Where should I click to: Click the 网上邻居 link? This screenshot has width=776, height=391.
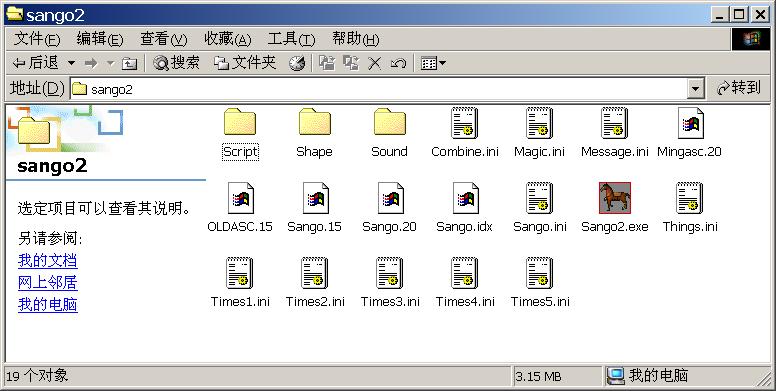[48, 282]
